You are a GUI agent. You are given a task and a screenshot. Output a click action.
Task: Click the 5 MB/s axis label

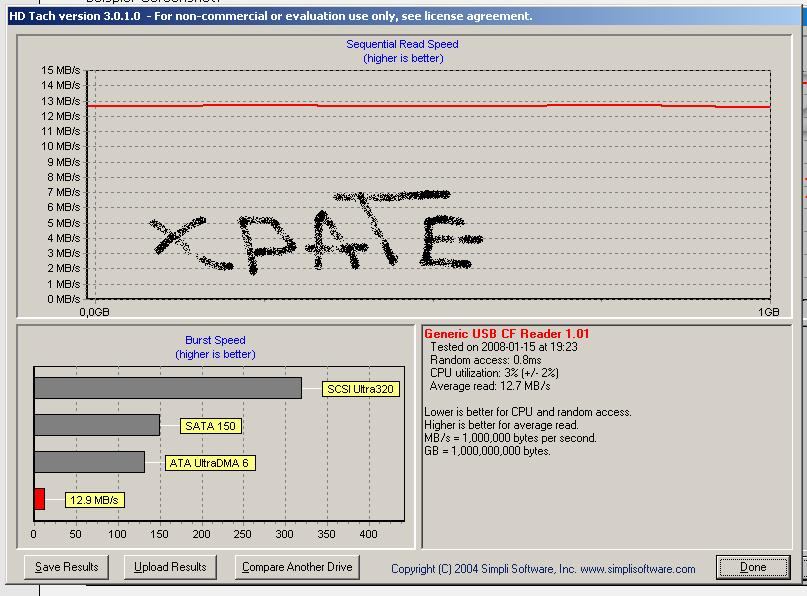[x=64, y=223]
